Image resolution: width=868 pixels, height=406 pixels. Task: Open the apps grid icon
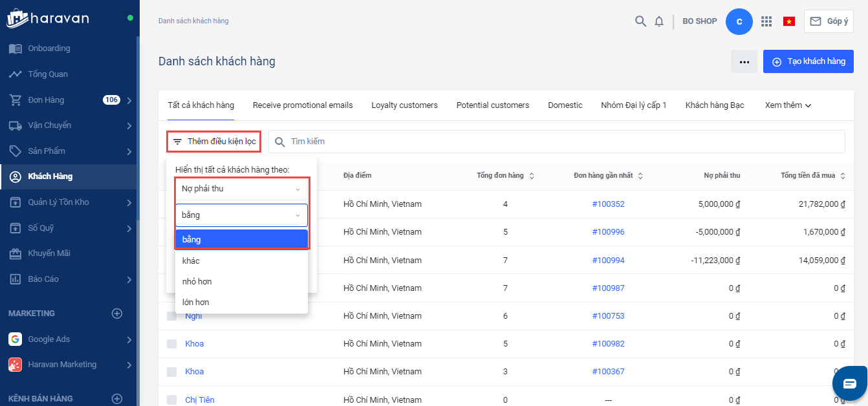[x=766, y=21]
